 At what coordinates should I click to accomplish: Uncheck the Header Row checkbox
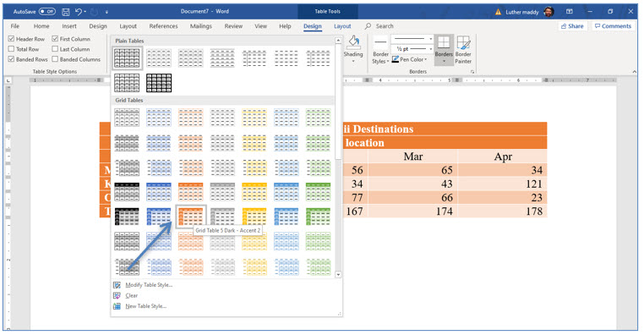pos(12,39)
